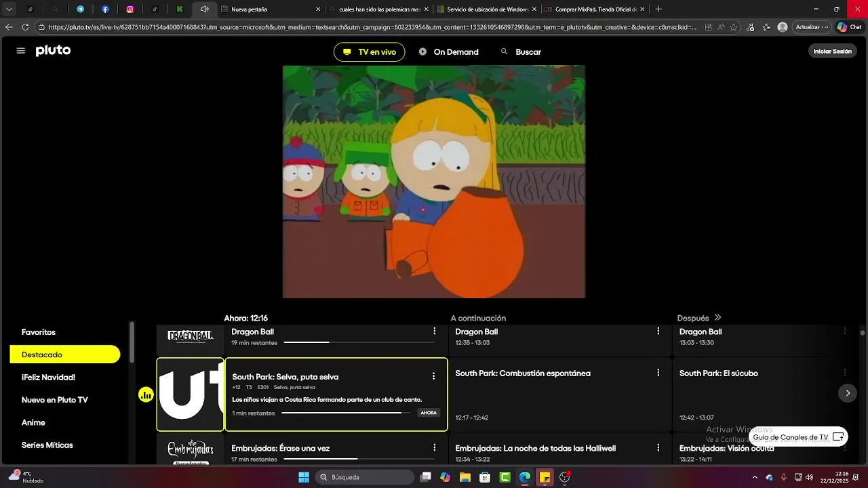Select the Dragon Ball channel logo
The width and height of the screenshot is (868, 488).
pyautogui.click(x=191, y=337)
